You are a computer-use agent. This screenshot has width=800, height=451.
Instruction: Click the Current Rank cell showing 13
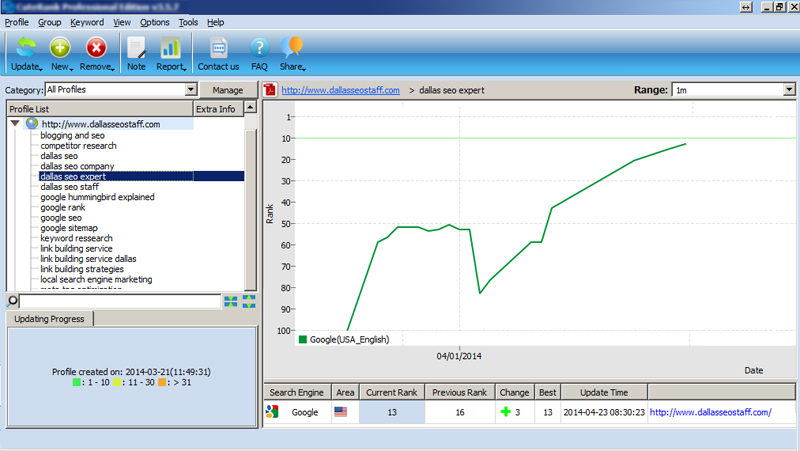tap(392, 412)
